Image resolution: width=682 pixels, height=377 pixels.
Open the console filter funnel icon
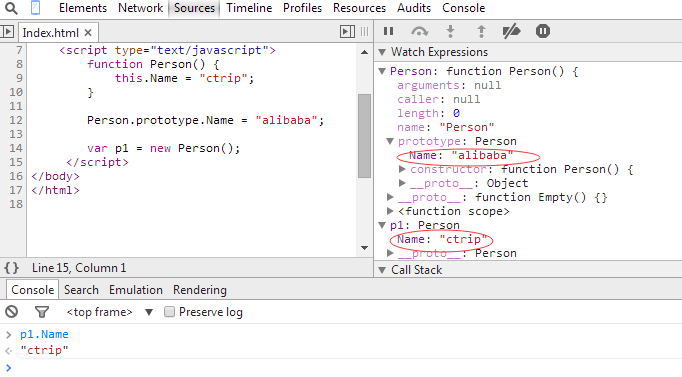42,312
